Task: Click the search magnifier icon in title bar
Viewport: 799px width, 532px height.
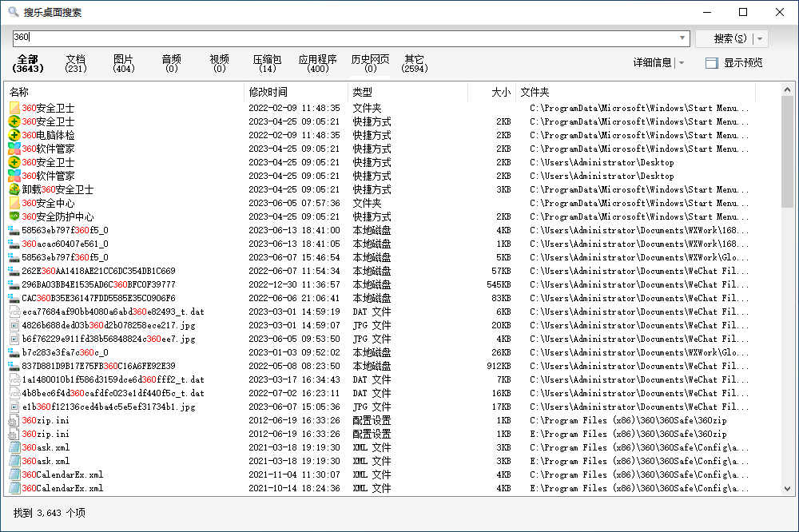Action: click(13, 12)
